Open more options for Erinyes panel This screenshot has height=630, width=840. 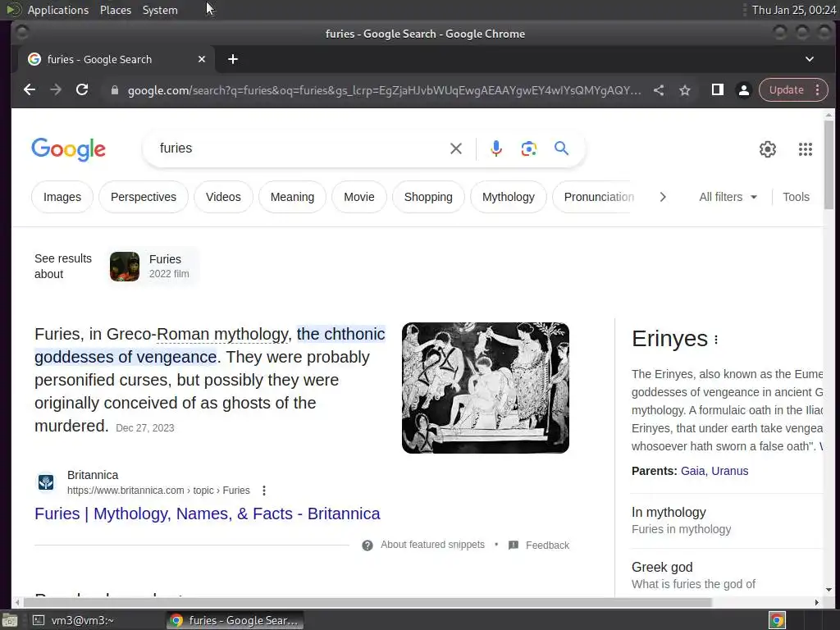tap(716, 340)
